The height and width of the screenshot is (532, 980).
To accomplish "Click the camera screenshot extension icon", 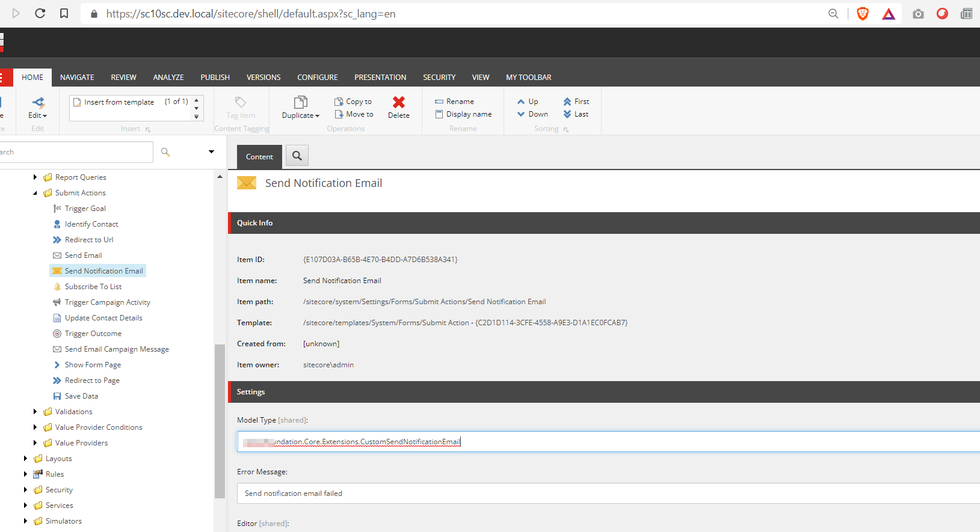I will point(918,13).
